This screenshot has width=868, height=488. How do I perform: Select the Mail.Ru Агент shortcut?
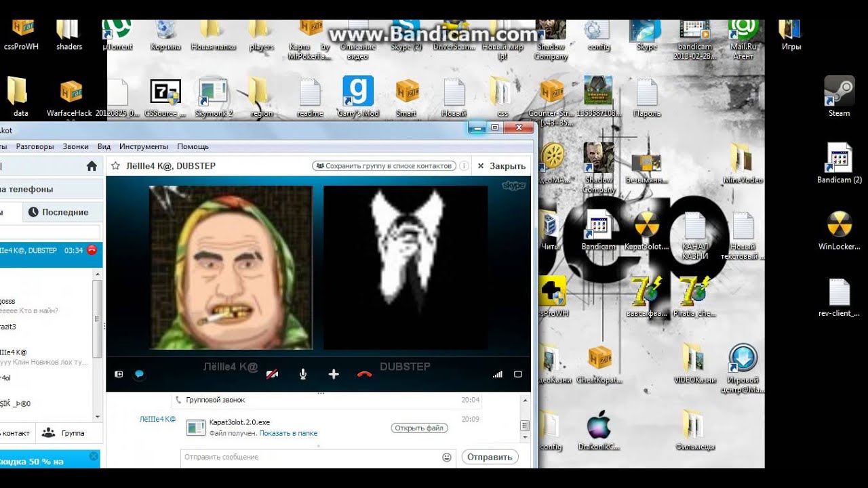point(743,37)
